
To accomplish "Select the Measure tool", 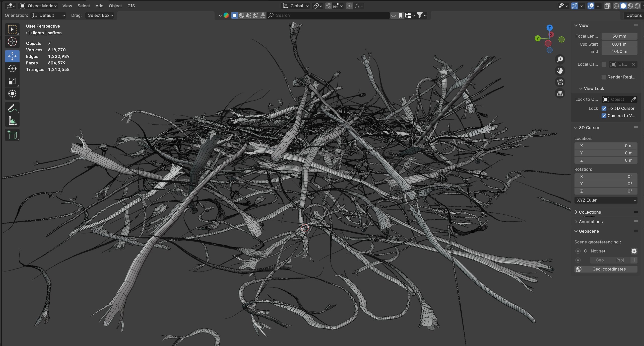I will coord(12,121).
